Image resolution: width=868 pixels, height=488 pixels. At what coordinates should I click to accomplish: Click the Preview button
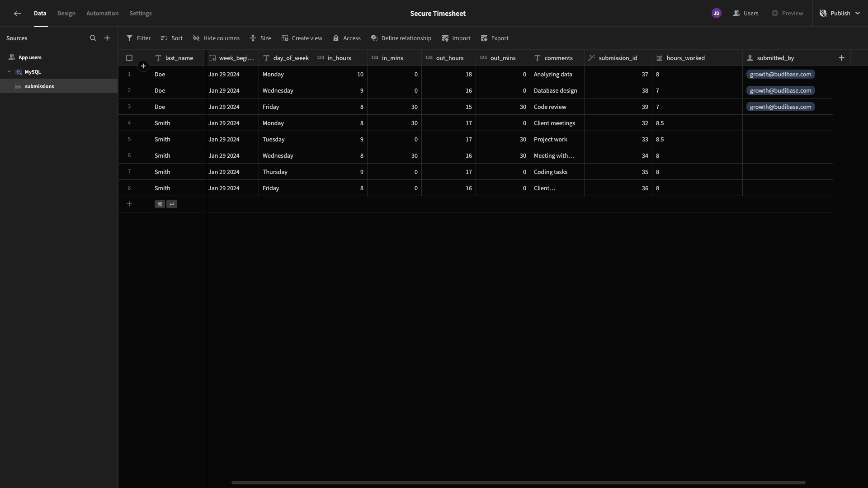(787, 14)
